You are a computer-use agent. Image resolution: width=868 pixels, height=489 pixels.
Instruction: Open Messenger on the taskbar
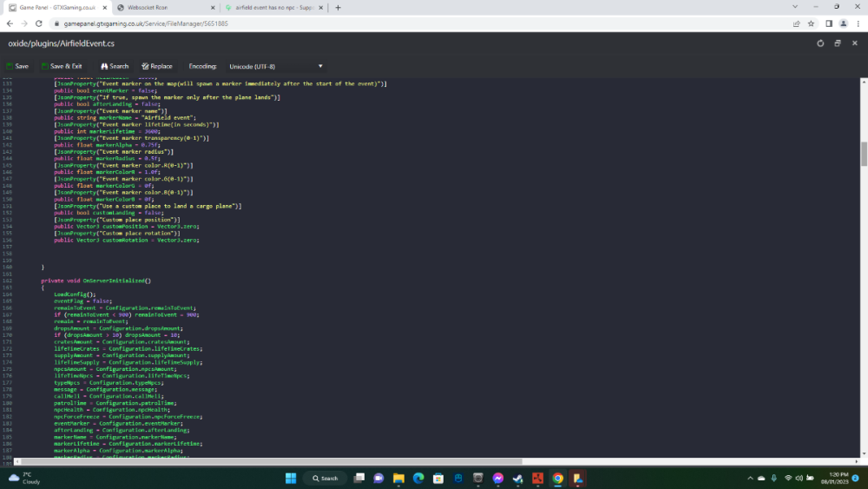[498, 479]
